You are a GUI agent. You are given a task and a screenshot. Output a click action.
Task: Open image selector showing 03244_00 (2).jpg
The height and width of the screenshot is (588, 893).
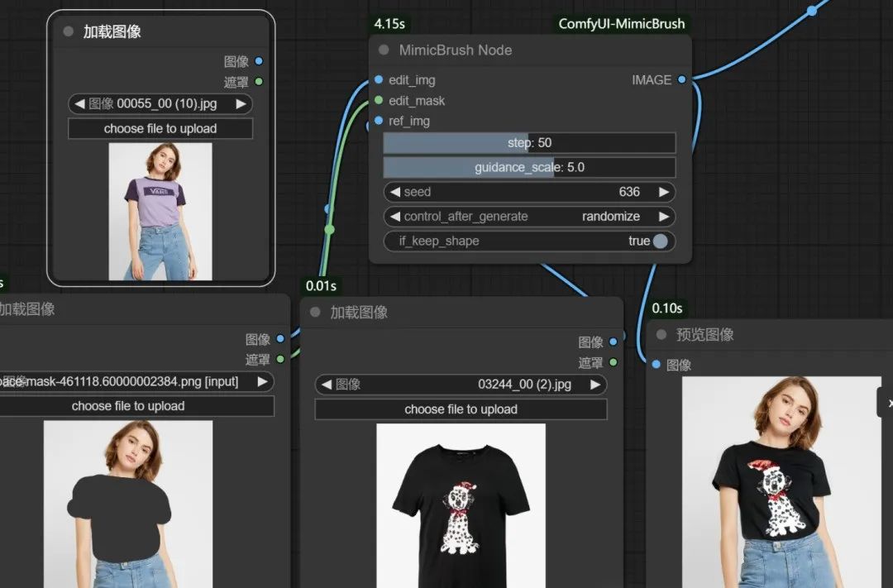[x=461, y=385]
